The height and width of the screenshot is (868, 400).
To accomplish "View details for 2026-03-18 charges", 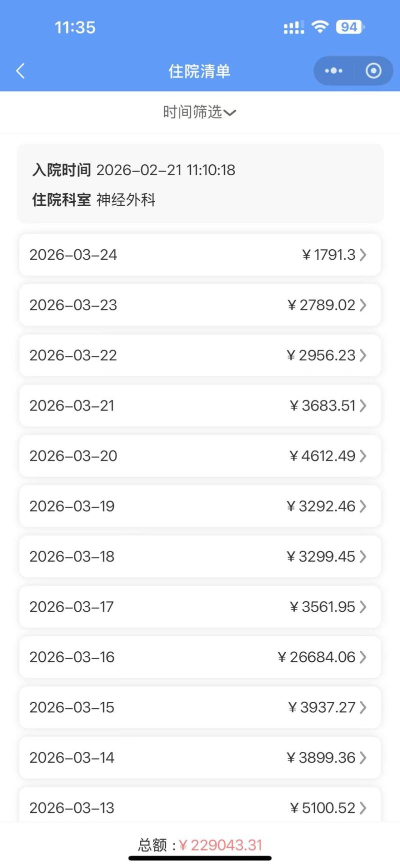I will (x=199, y=556).
